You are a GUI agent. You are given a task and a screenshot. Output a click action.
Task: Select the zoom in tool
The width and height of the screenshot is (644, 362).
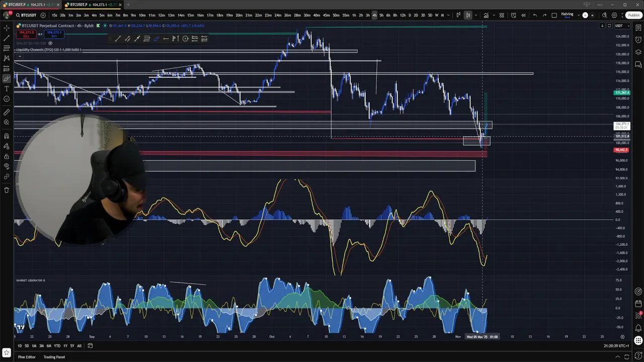coord(7,122)
